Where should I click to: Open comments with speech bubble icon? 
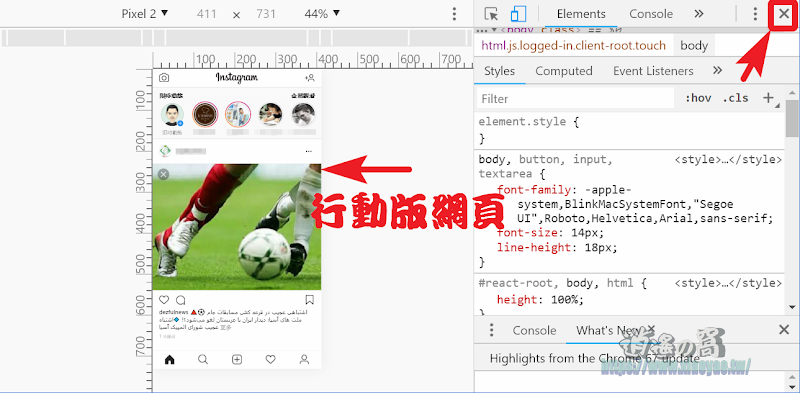pyautogui.click(x=181, y=300)
